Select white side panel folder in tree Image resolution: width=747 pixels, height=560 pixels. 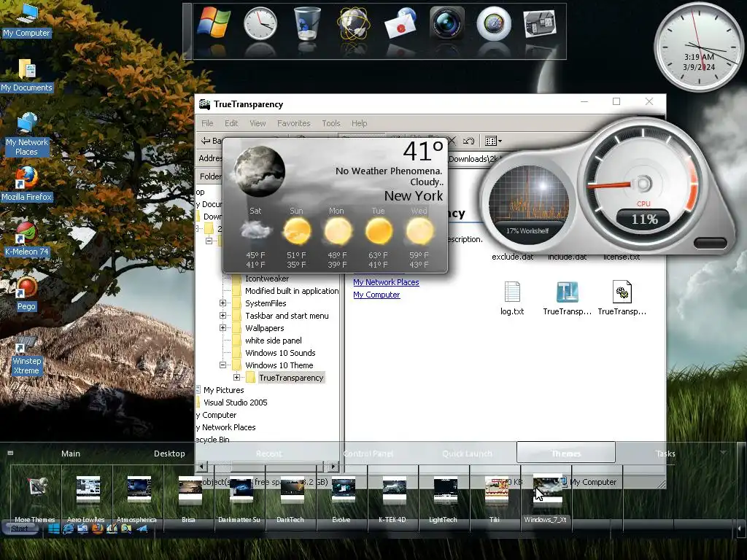coord(274,341)
